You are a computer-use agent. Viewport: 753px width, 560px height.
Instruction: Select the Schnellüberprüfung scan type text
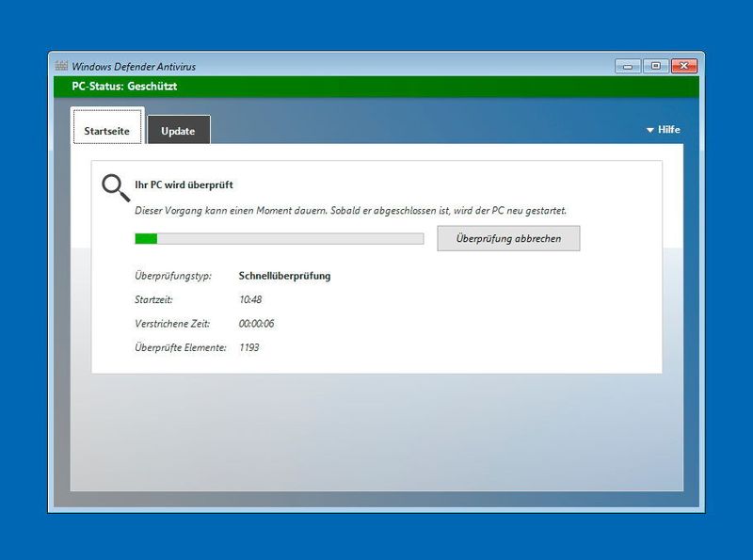tap(285, 276)
